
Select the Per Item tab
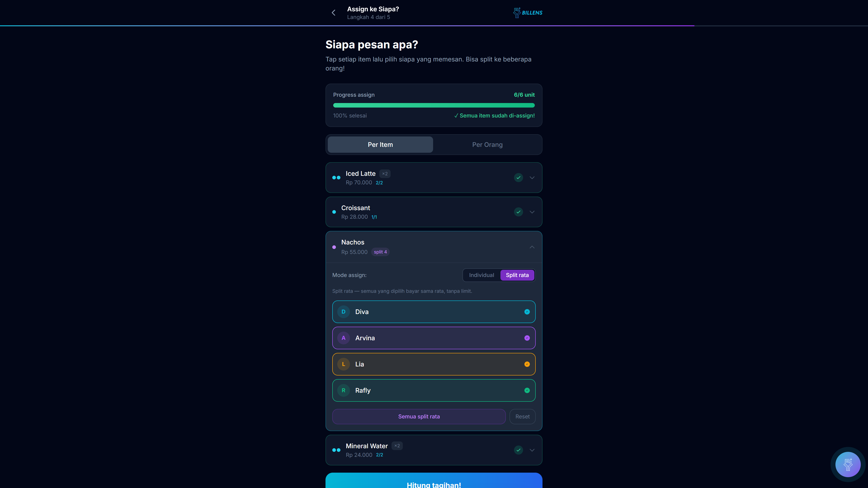point(380,145)
